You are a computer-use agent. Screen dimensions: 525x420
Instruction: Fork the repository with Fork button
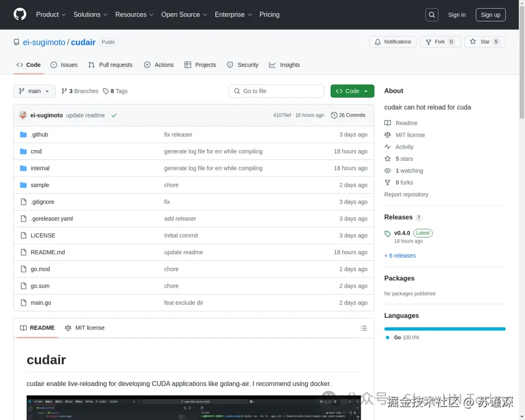pos(440,42)
